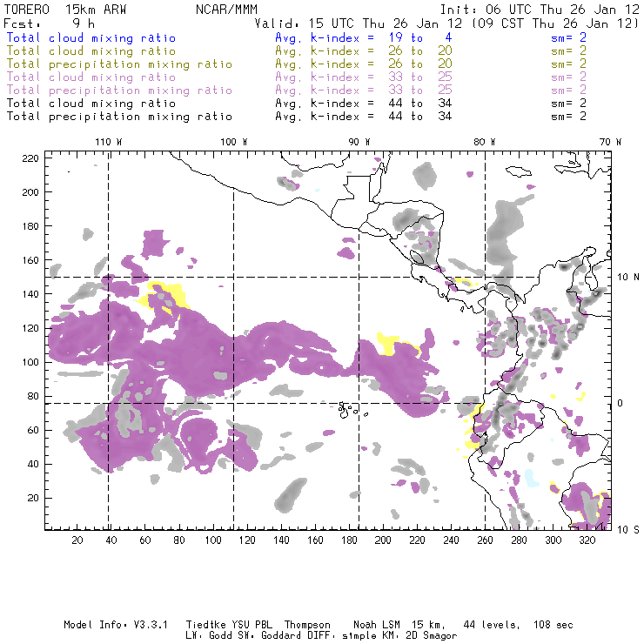This screenshot has height=644, width=644.
Task: Select the "80" tick label on the horizontal axis
Action: point(179,540)
